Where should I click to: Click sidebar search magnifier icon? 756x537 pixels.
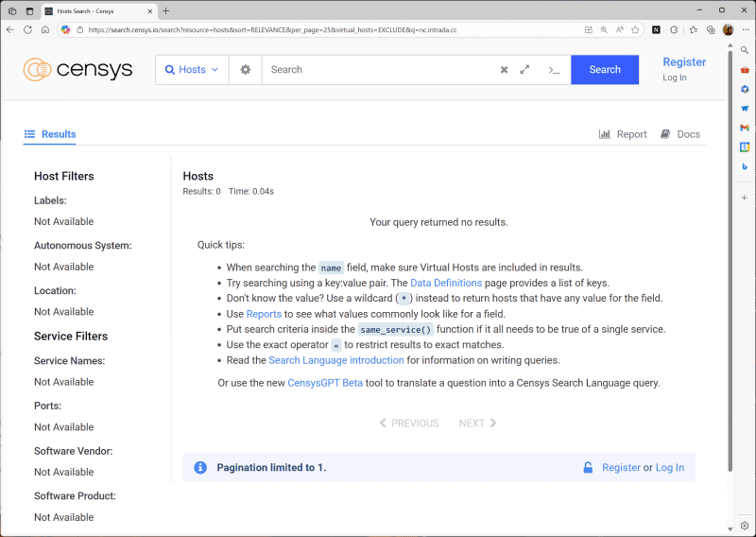745,50
